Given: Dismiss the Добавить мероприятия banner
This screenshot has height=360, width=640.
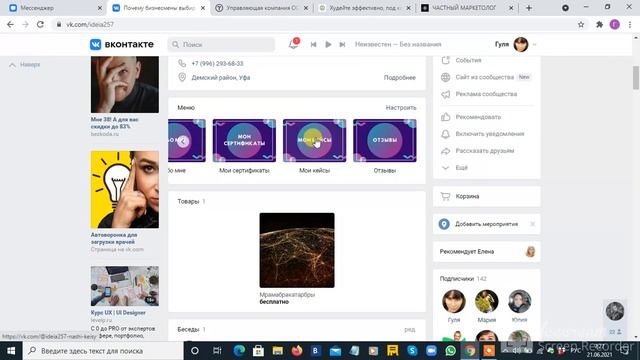Looking at the screenshot, I should tap(532, 224).
